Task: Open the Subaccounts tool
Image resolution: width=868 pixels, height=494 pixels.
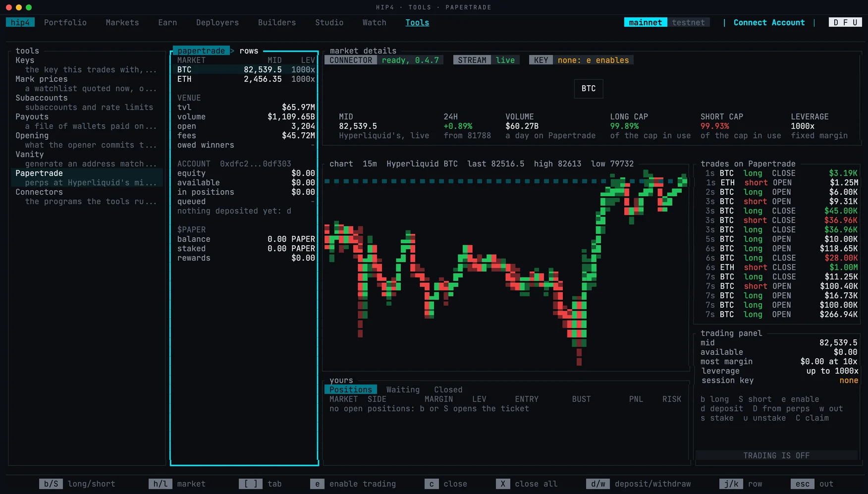Action: 87,103
